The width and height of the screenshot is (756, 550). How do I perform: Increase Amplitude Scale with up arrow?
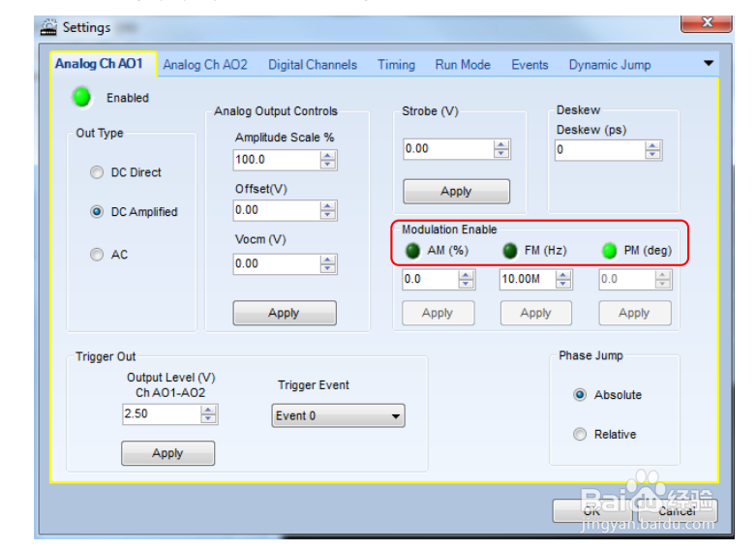click(328, 155)
